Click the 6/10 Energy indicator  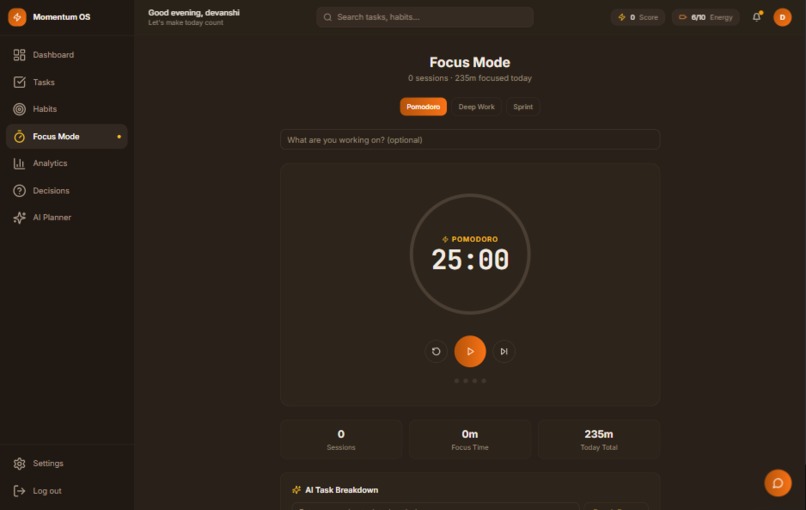(705, 17)
